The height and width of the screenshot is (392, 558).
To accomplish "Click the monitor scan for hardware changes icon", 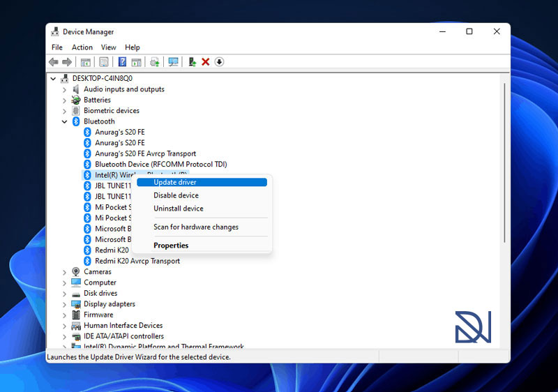I will pos(173,62).
